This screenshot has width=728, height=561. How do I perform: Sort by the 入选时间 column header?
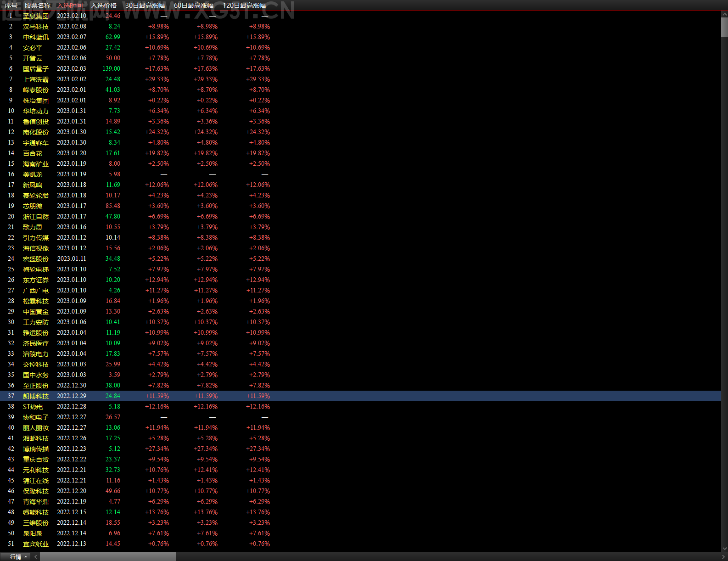click(x=70, y=6)
